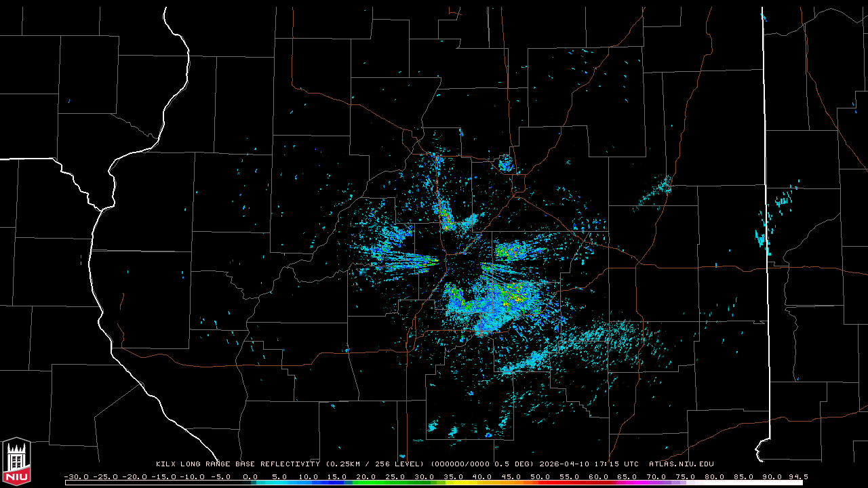Image resolution: width=868 pixels, height=488 pixels.
Task: Click the "-30.0" scale label
Action: 76,476
